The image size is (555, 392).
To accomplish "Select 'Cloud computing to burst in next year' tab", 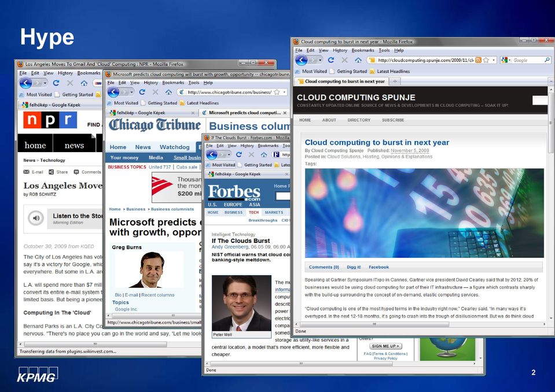I will click(341, 82).
